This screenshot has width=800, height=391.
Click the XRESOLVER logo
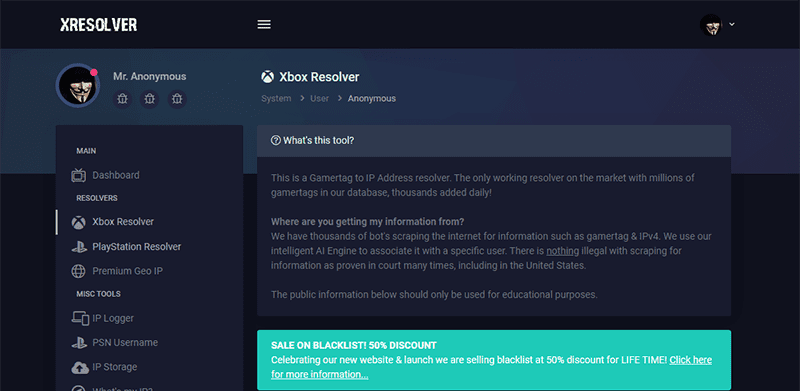point(98,25)
